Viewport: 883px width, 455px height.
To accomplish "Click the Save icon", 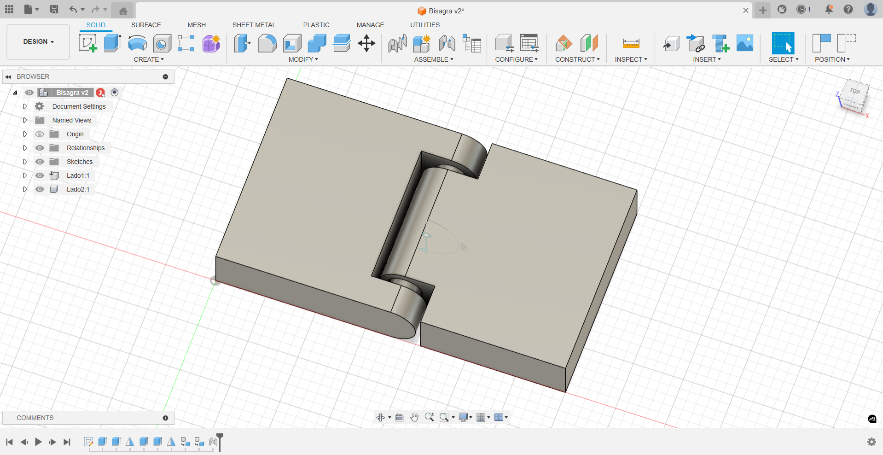I will (x=53, y=10).
